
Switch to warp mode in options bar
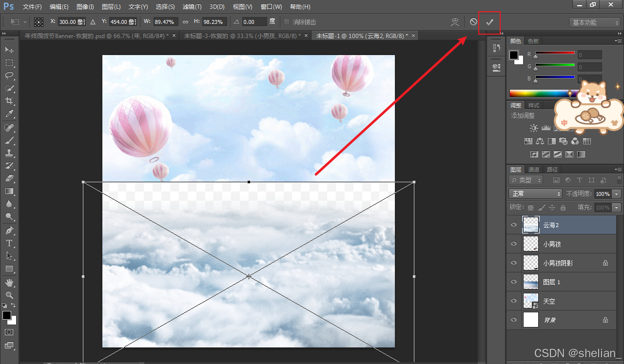pos(455,22)
